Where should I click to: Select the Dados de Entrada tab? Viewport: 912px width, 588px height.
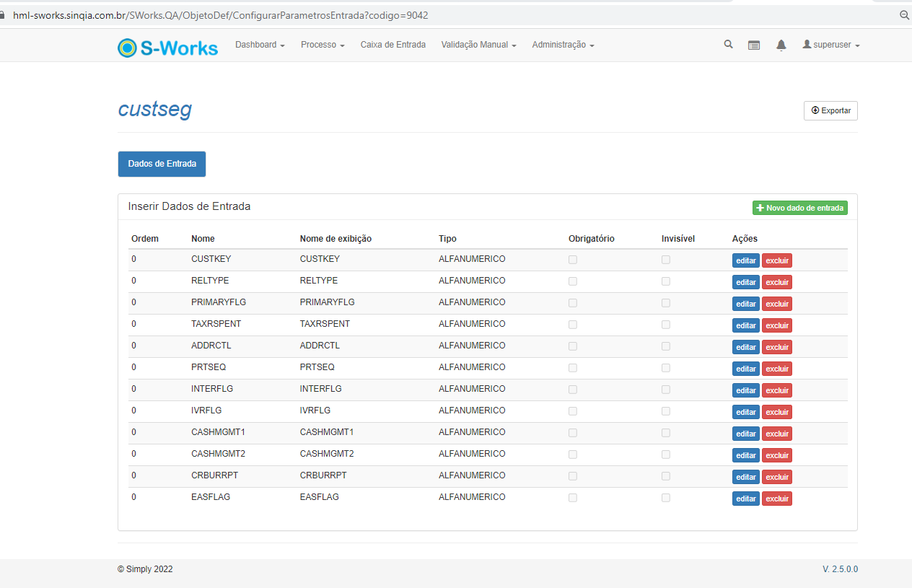coord(162,164)
